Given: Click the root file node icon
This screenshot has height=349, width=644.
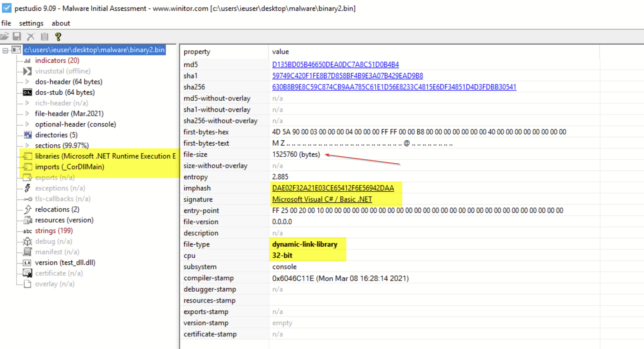Looking at the screenshot, I should coord(16,50).
